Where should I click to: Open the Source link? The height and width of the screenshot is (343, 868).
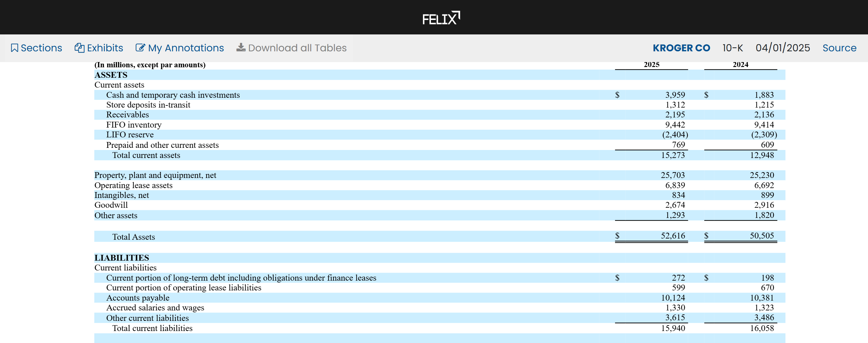pyautogui.click(x=839, y=48)
